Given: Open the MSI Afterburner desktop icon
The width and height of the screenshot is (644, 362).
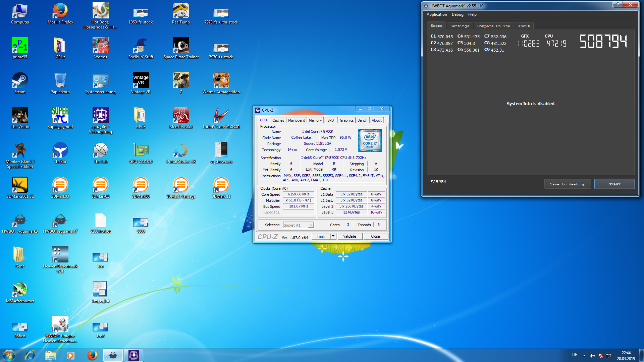Looking at the screenshot, I should (20, 292).
